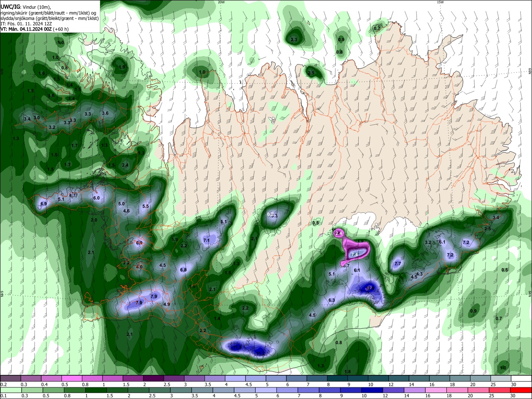Viewport: 532px width, 399px height.
Task: Click the "5.0" precipitation value
Action: (x=121, y=204)
